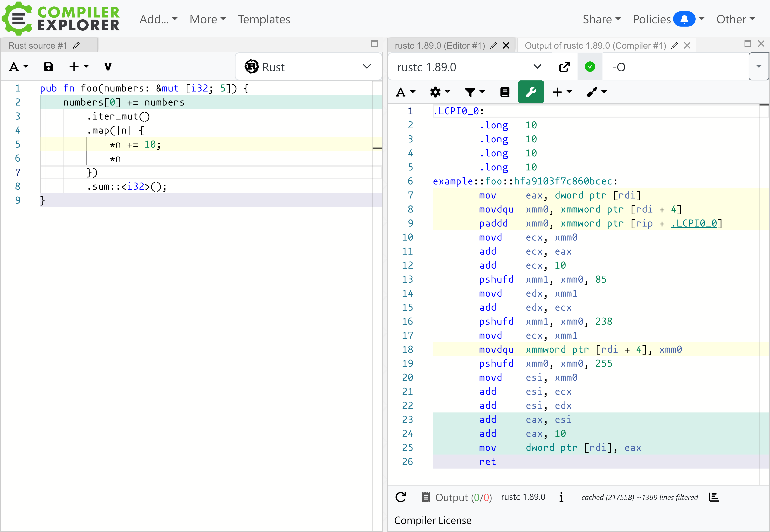This screenshot has width=770, height=532.
Task: Switch to Output of rustc 1.89.0 tab
Action: pos(595,45)
